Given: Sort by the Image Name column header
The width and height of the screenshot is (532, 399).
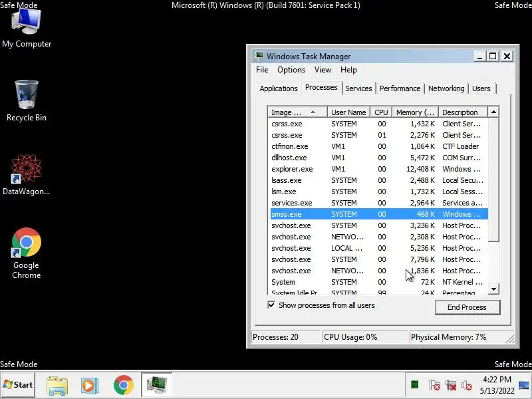Looking at the screenshot, I should [297, 112].
